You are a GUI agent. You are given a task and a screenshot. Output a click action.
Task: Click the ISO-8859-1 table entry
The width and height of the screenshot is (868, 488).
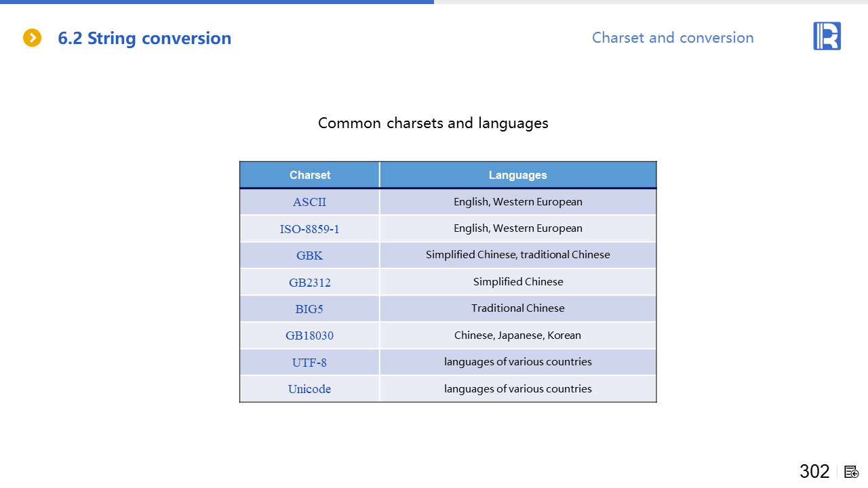coord(309,229)
